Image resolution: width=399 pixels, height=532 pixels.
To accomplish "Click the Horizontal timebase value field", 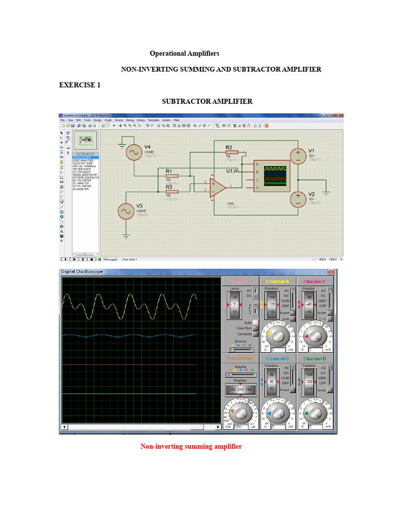I will pyautogui.click(x=241, y=427).
